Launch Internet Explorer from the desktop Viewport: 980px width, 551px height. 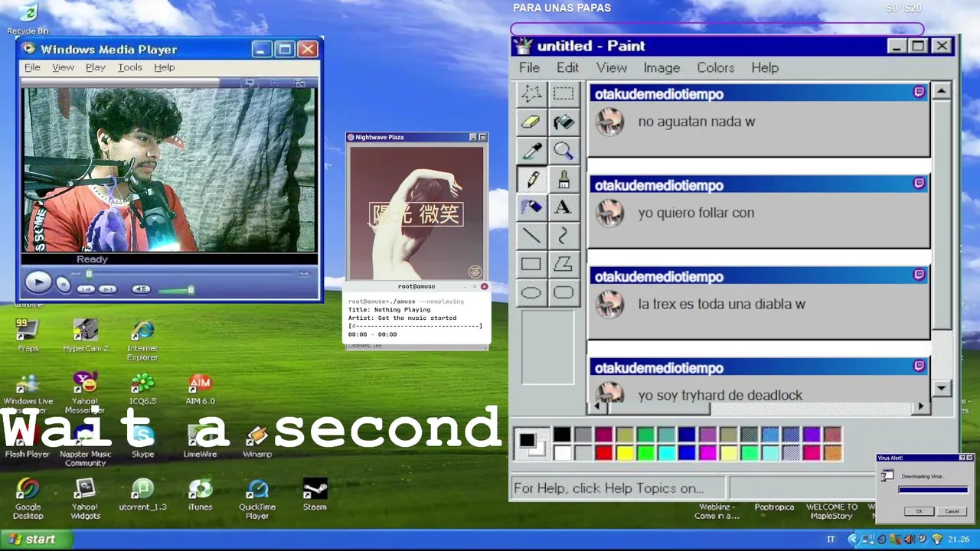[x=142, y=341]
